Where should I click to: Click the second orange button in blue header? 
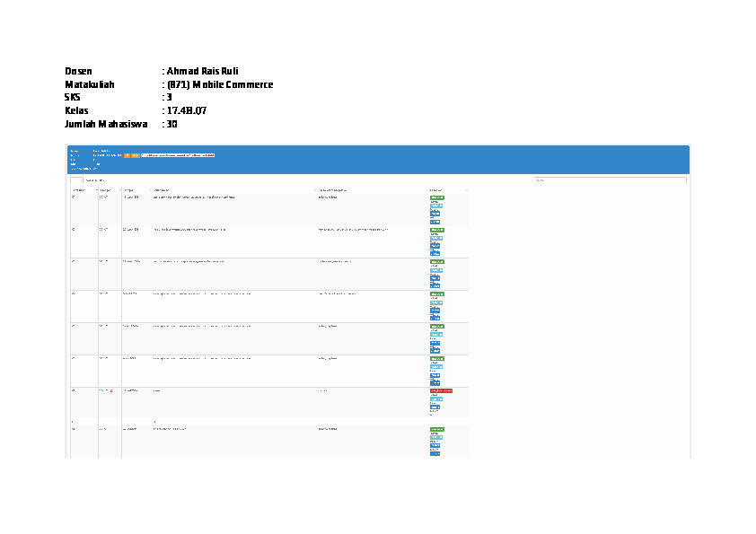(135, 155)
